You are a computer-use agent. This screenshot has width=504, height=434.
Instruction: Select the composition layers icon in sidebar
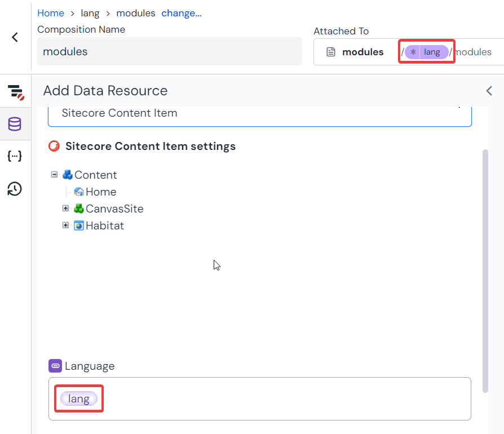[x=15, y=91]
